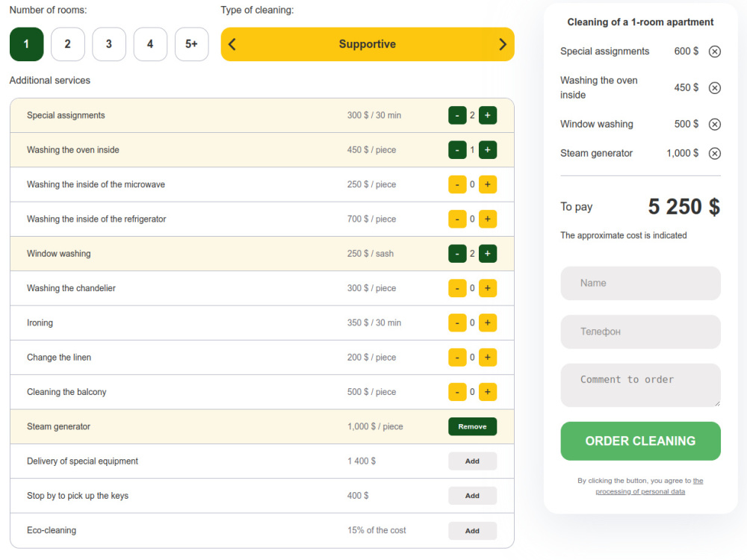The height and width of the screenshot is (560, 747).
Task: Remove the Steam generator service
Action: click(x=472, y=426)
